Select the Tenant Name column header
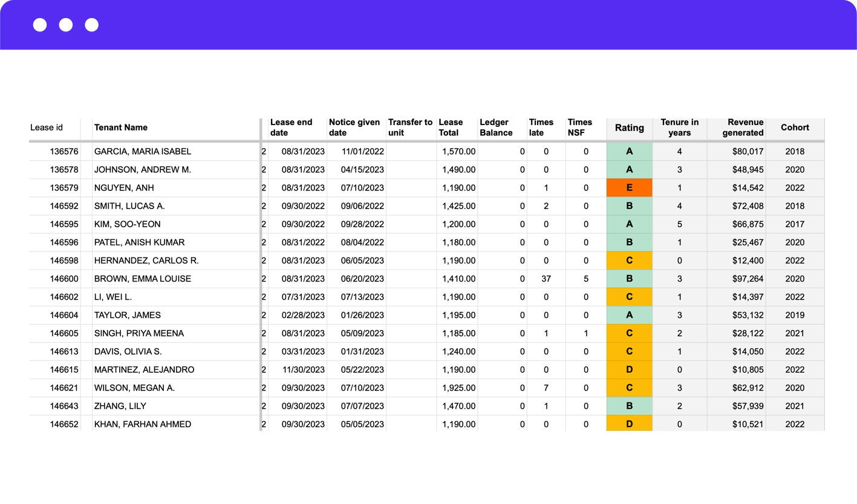The width and height of the screenshot is (857, 504). pyautogui.click(x=121, y=128)
